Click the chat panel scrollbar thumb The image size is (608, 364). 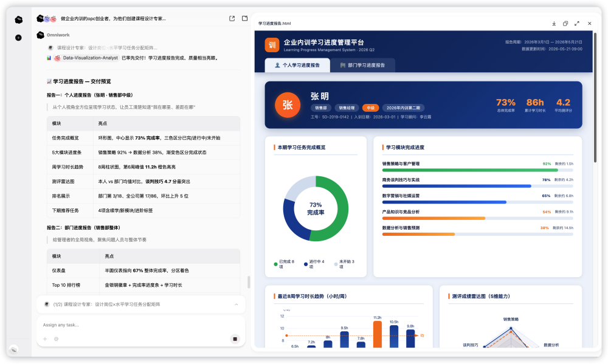tap(249, 282)
